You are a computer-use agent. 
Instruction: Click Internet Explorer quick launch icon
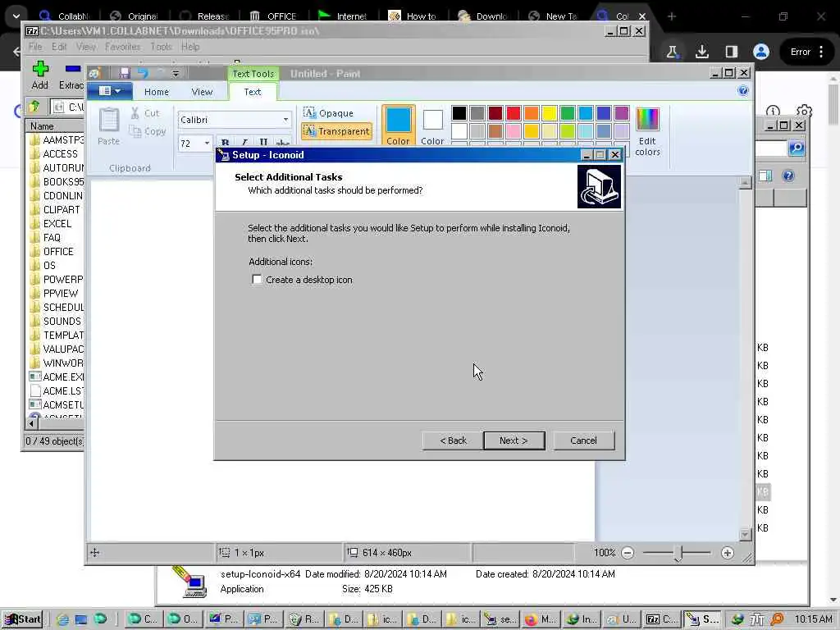62,619
